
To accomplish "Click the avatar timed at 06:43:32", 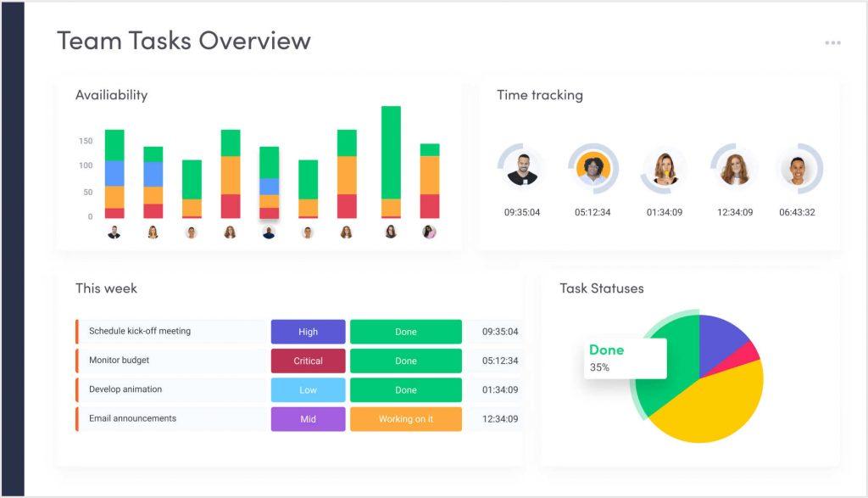I will pyautogui.click(x=795, y=169).
